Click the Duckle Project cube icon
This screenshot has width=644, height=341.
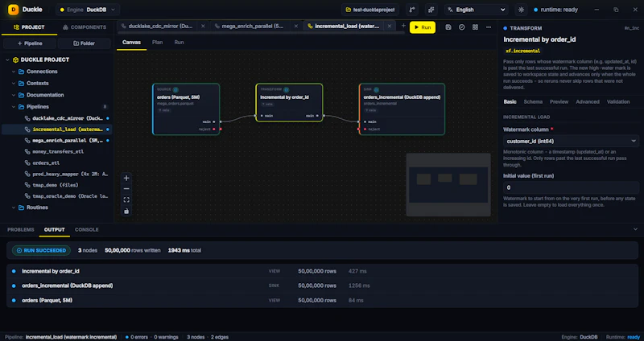[x=15, y=60]
